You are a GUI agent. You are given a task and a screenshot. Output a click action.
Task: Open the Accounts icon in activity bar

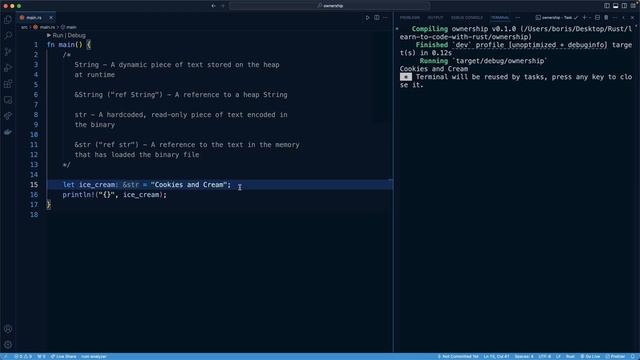(8, 329)
